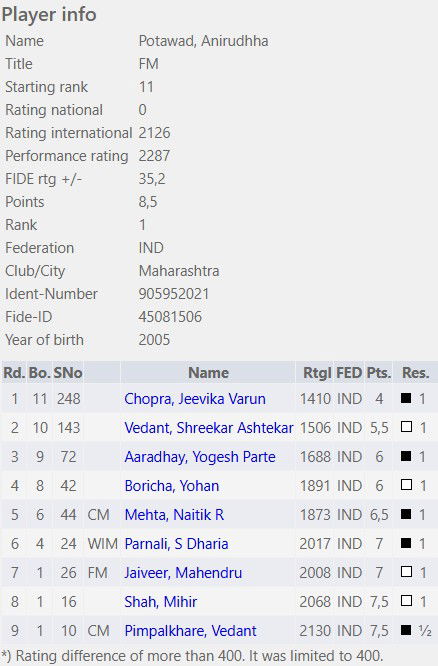Viewport: 438px width, 666px height.
Task: Click white piece icon in round 2 result
Action: coord(406,427)
